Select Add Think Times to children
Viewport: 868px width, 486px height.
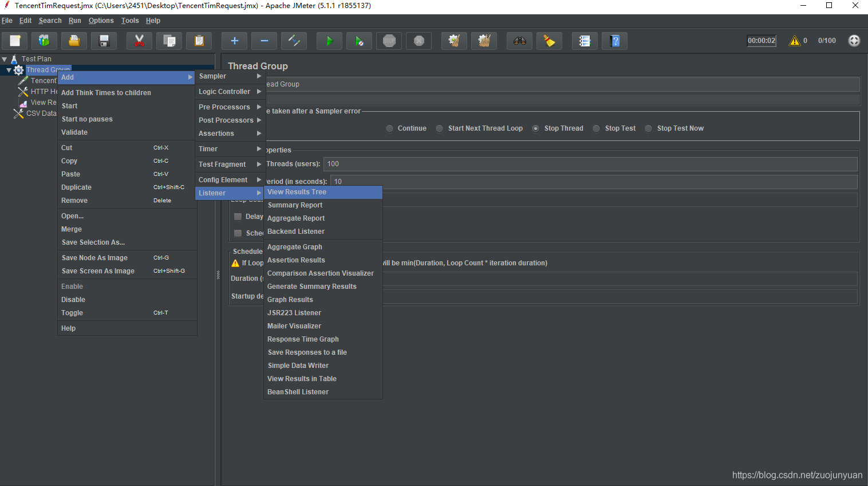click(x=127, y=93)
